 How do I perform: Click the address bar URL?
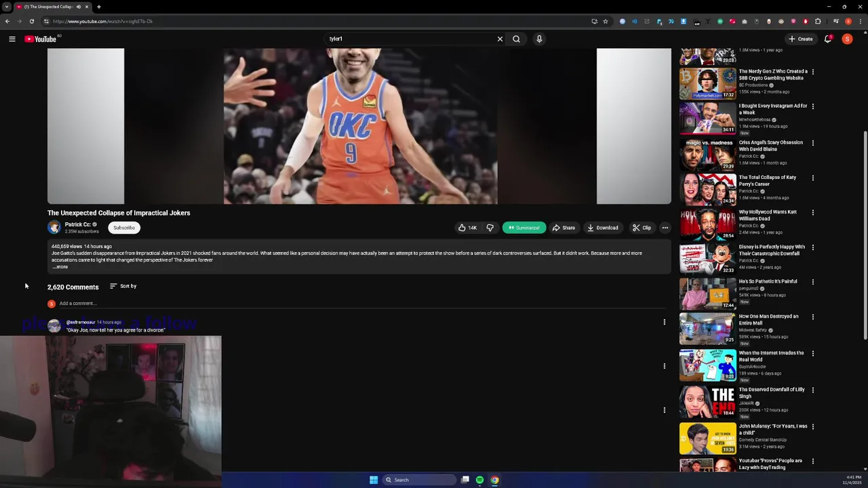pos(103,21)
